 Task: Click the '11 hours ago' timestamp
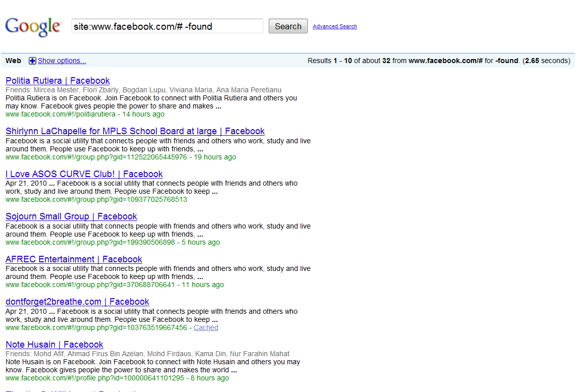203,285
